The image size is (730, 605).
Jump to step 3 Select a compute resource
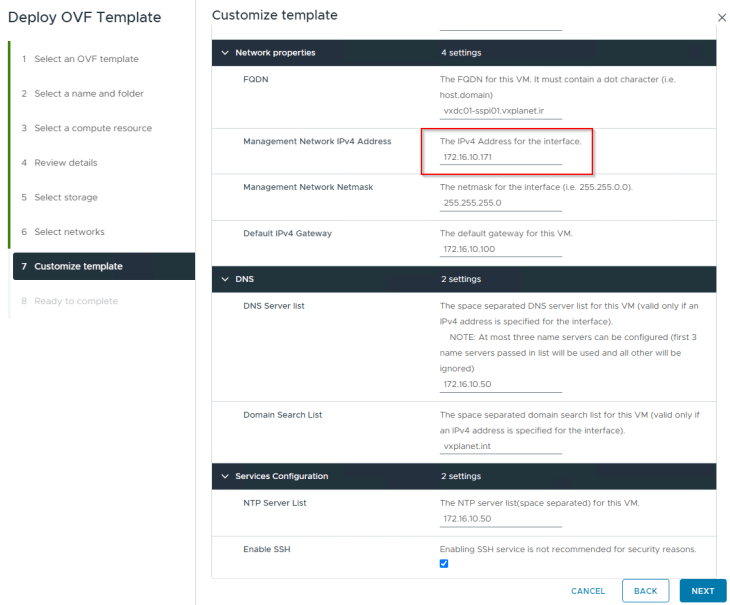tap(93, 128)
